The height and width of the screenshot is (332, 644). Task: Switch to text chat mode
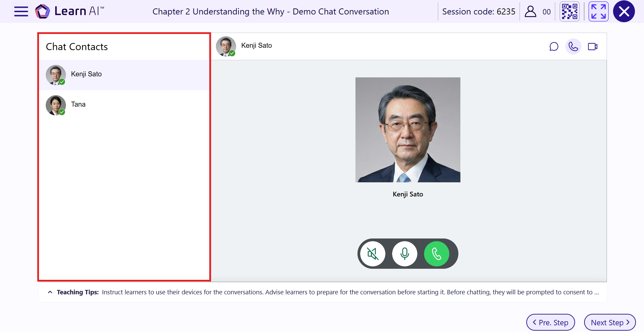554,46
